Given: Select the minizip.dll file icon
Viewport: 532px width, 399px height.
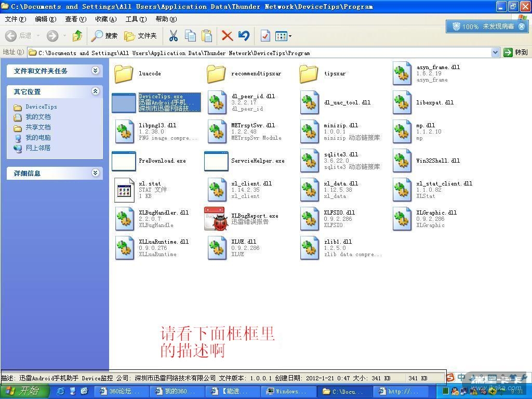Looking at the screenshot, I should tap(310, 131).
